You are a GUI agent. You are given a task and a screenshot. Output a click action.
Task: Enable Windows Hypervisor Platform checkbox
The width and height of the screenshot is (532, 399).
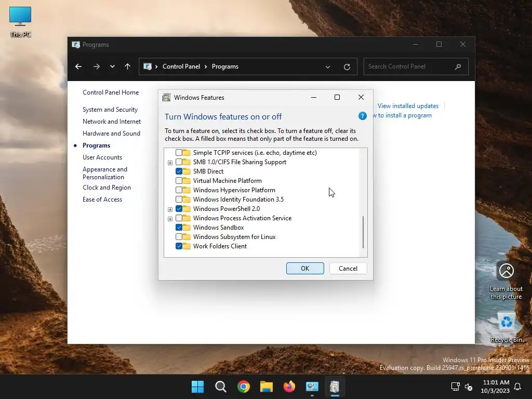click(x=179, y=190)
